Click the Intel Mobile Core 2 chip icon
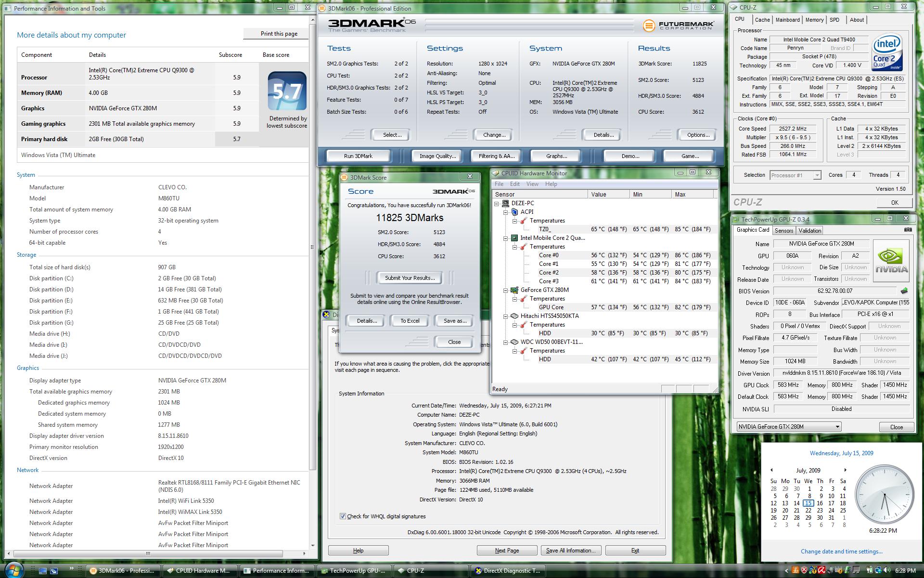Image resolution: width=924 pixels, height=578 pixels. pos(514,238)
